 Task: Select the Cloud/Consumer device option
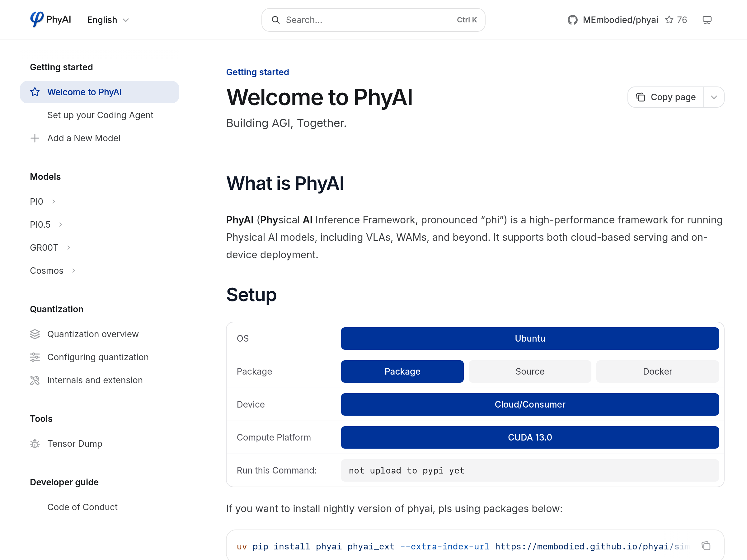(x=529, y=404)
